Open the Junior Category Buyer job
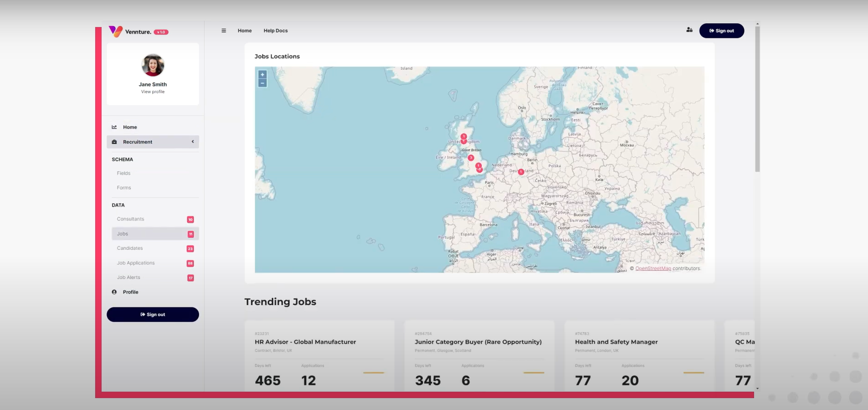This screenshot has width=868, height=410. [478, 342]
